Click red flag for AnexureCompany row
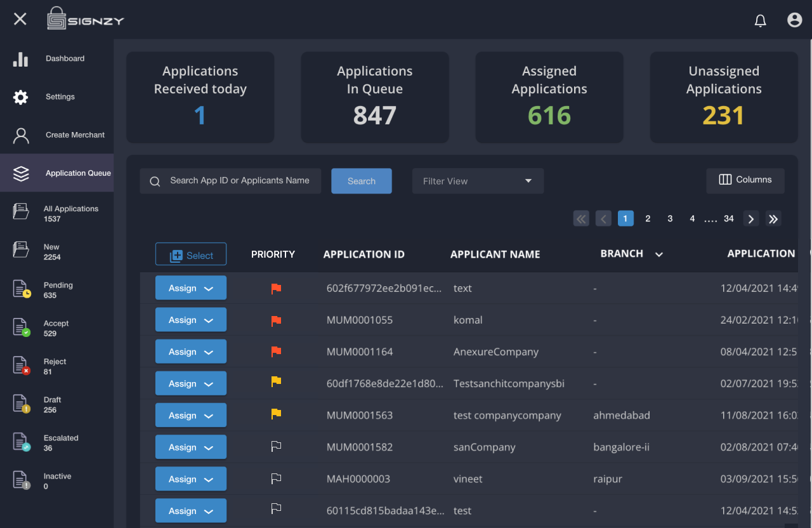The height and width of the screenshot is (528, 812). click(276, 351)
